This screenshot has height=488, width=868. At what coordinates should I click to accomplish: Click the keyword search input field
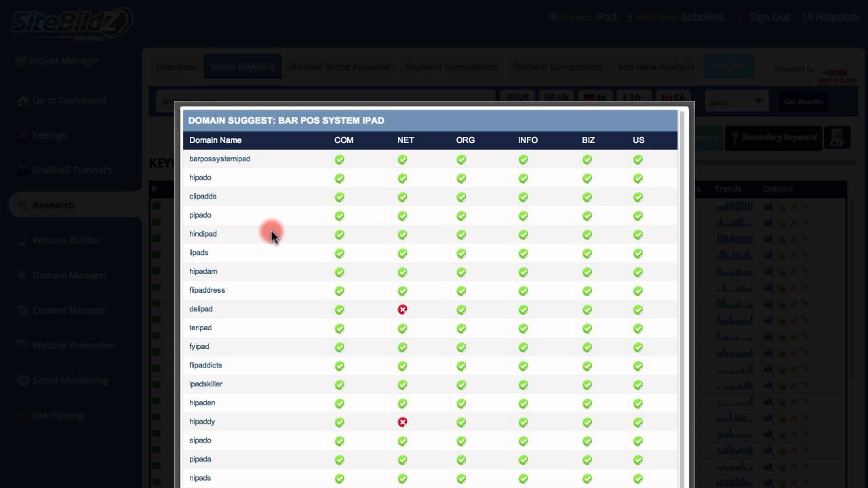click(x=325, y=101)
